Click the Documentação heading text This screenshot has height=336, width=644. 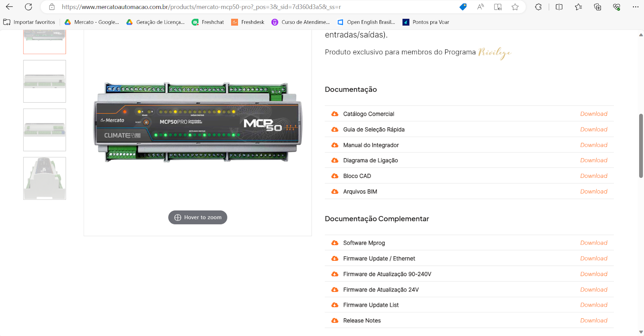pyautogui.click(x=351, y=89)
